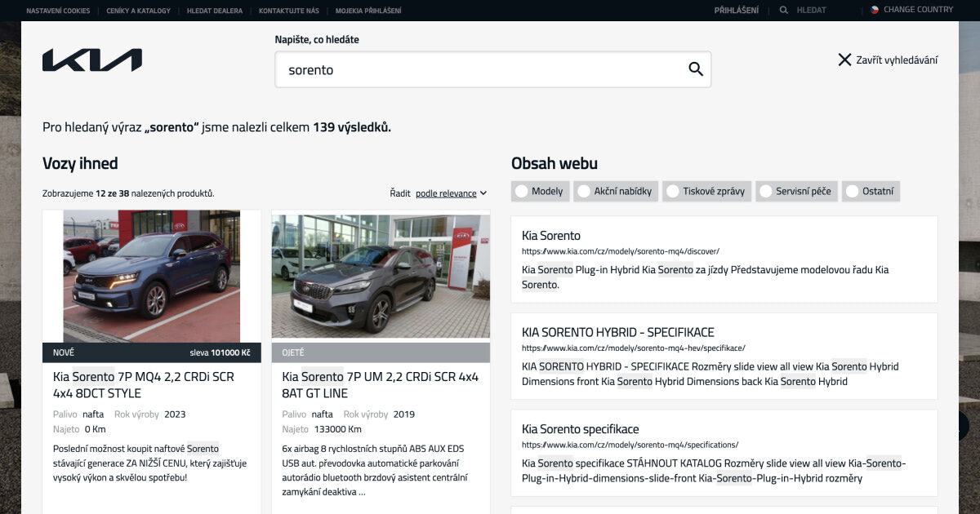This screenshot has height=514, width=980.
Task: Toggle the Ostatní filter
Action: click(871, 191)
